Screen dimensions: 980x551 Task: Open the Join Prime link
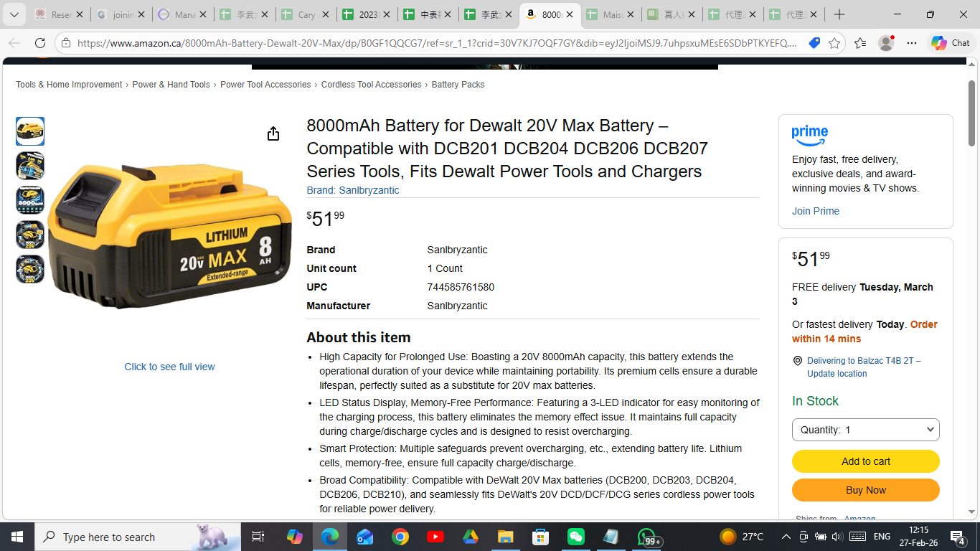(815, 211)
